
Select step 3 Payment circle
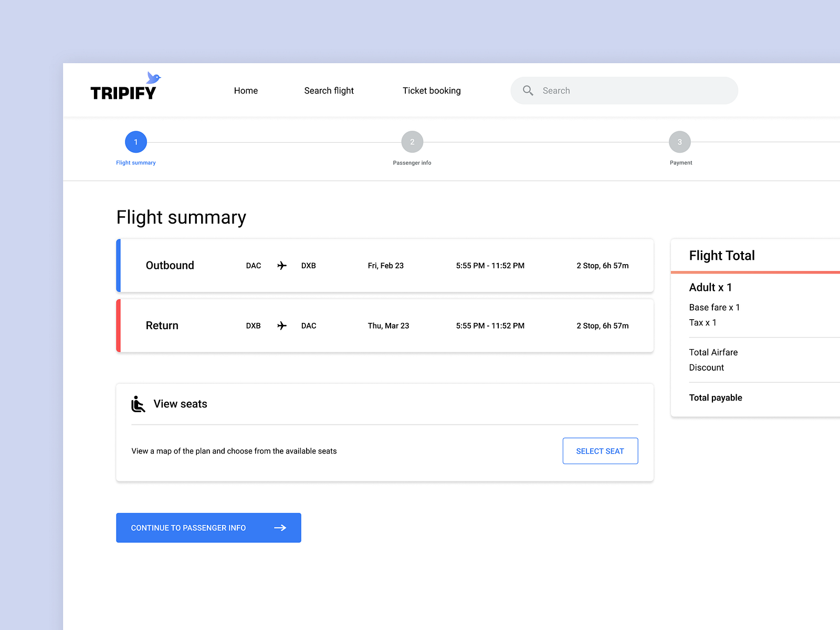coord(680,142)
